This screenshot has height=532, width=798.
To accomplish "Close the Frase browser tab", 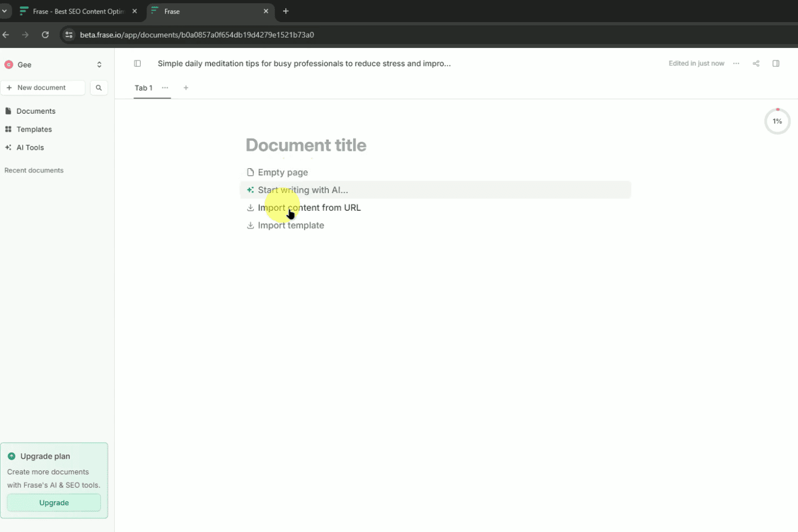I will (266, 11).
